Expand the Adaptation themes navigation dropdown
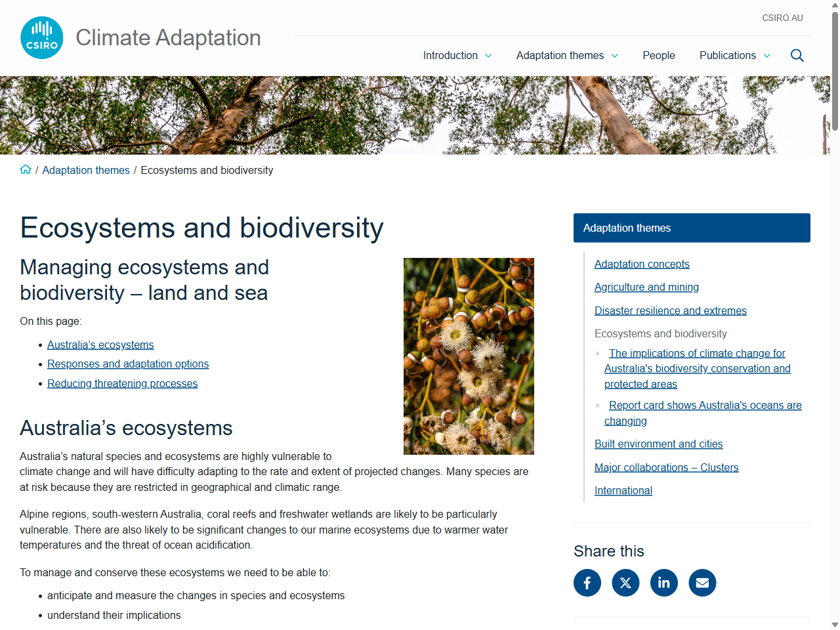Screen dimensions: 840x630 (x=567, y=56)
